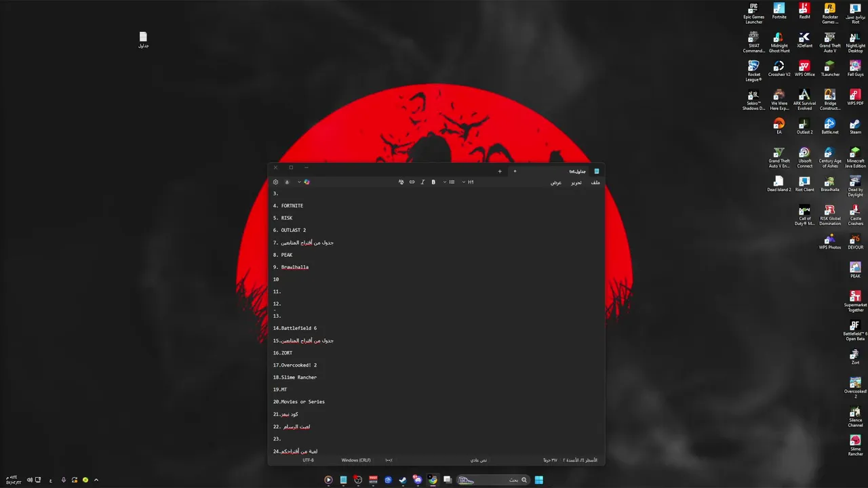Open Rocket League desktop icon
Screen dimensions: 868x488
point(753,71)
